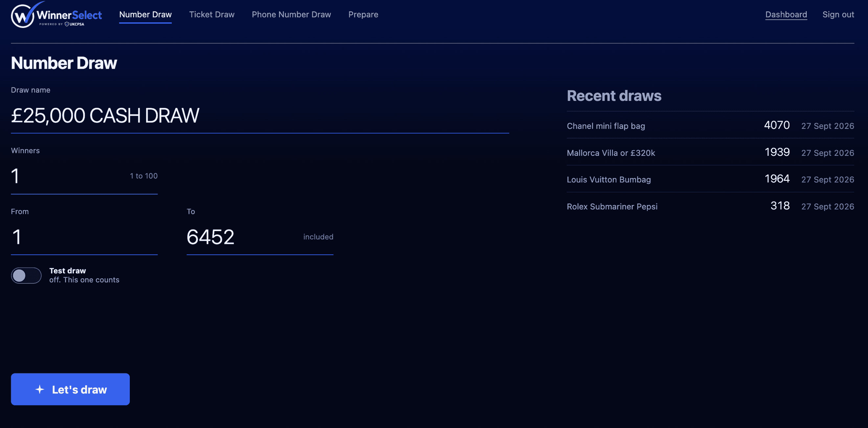This screenshot has height=428, width=868.
Task: Select Louis Vuitton Bumbag draw
Action: click(x=710, y=179)
